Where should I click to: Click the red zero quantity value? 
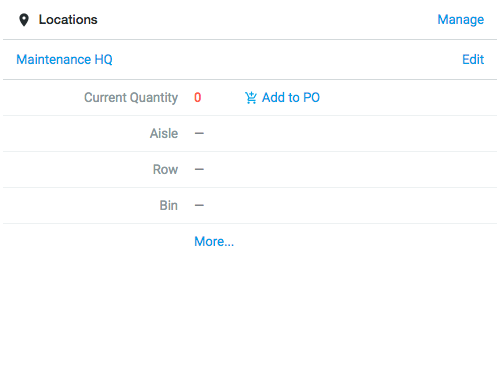(198, 98)
